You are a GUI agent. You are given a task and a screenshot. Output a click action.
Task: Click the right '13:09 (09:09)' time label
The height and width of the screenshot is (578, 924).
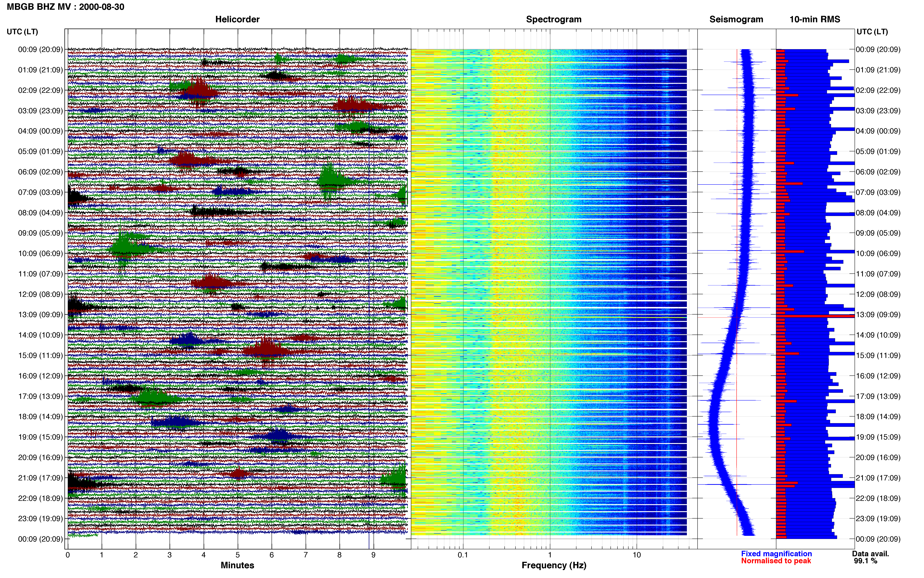click(x=878, y=315)
